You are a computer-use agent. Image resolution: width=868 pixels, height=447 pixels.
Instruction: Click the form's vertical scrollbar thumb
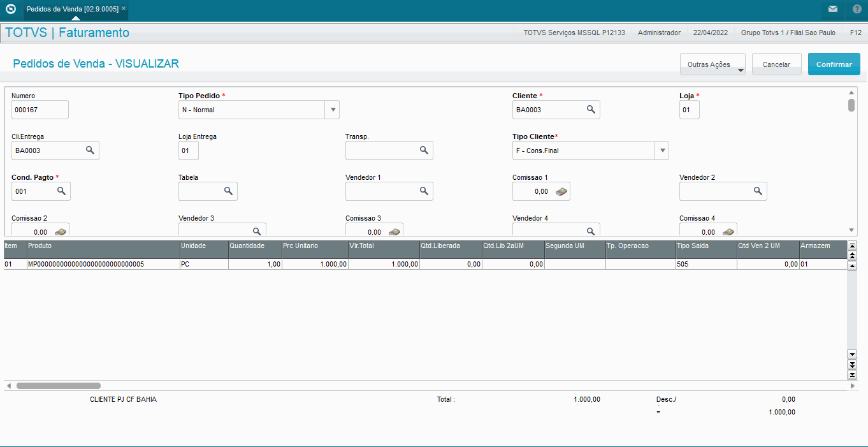coord(851,105)
